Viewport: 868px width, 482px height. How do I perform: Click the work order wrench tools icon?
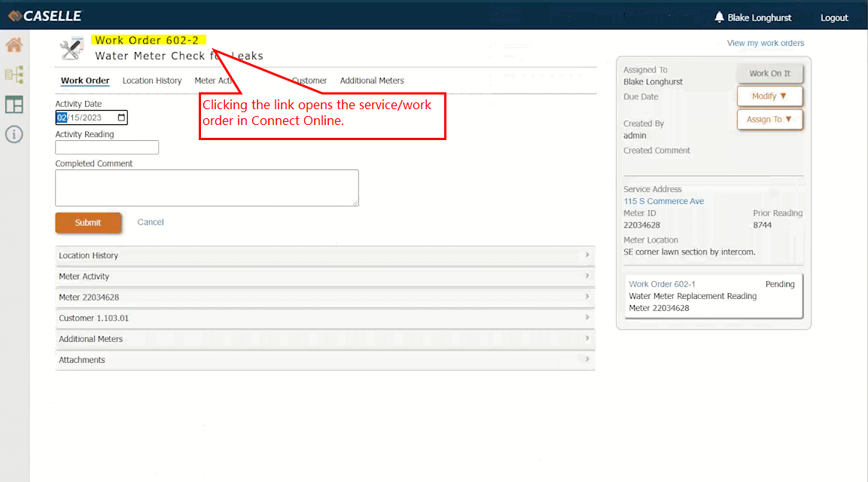point(72,49)
